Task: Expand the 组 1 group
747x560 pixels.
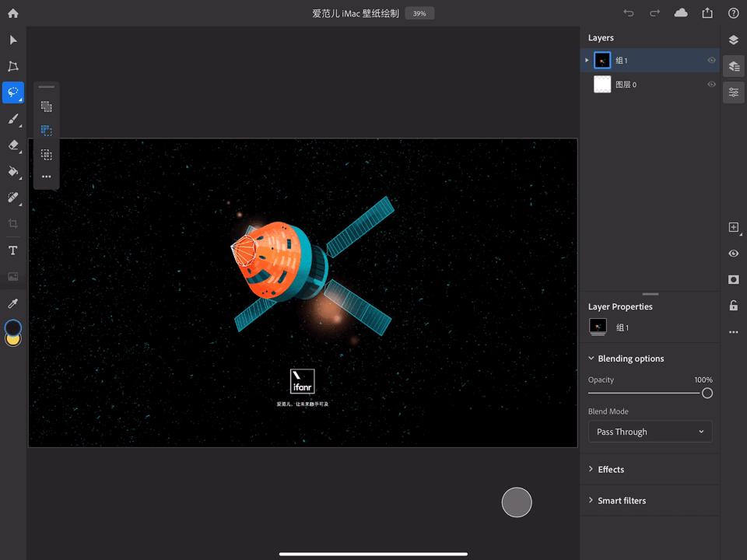Action: [x=587, y=60]
